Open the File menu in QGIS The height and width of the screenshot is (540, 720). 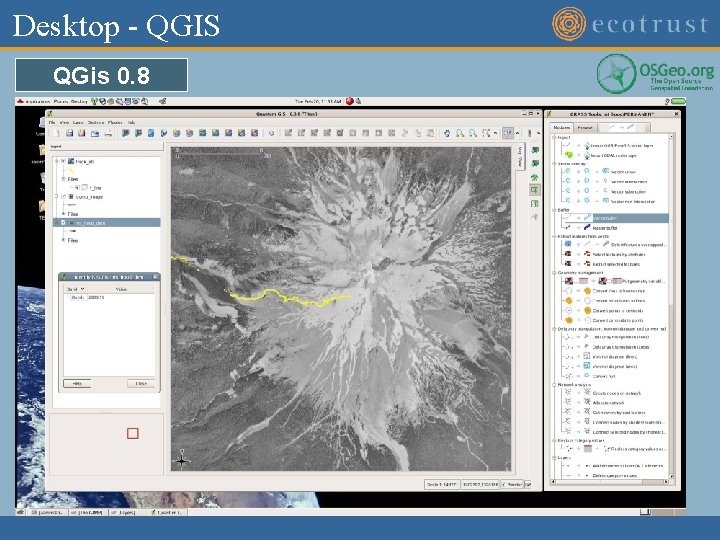point(52,123)
